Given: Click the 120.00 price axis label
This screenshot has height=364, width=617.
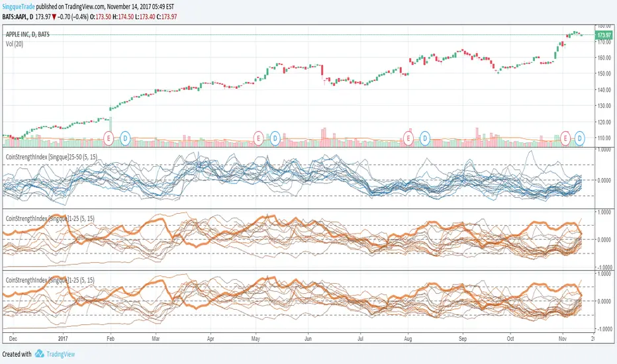Looking at the screenshot, I should pos(604,122).
